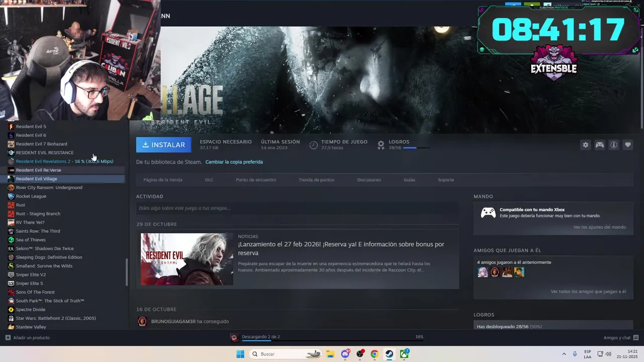The height and width of the screenshot is (362, 644).
Task: Click Cambiar la copia preferida link
Action: 234,162
